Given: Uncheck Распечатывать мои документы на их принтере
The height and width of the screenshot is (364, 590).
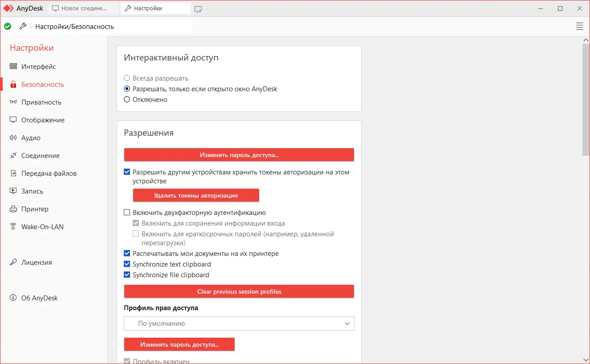Looking at the screenshot, I should click(127, 254).
